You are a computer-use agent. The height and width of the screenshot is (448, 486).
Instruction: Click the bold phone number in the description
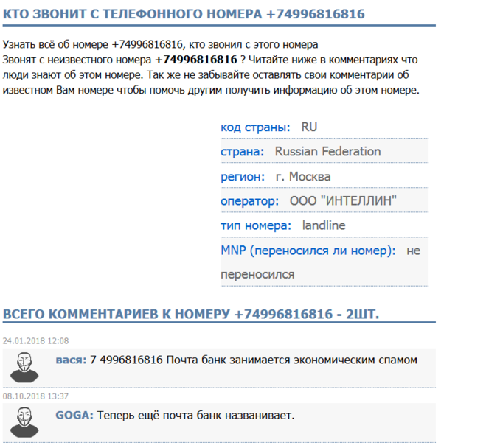[x=195, y=59]
